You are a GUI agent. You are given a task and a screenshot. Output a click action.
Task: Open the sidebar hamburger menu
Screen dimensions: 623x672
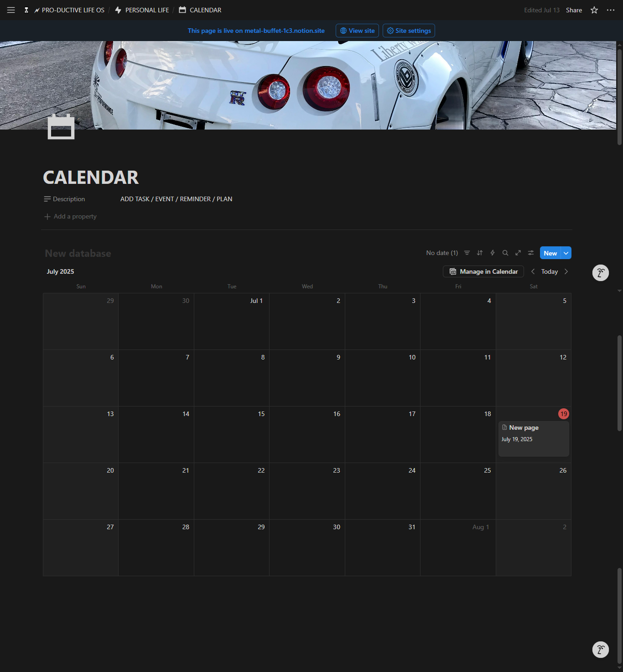point(11,10)
